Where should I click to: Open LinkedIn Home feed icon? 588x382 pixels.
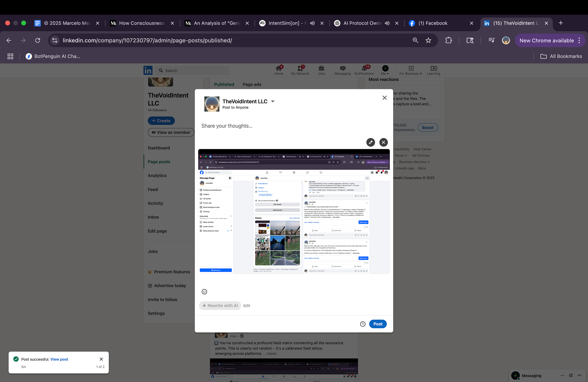point(279,70)
